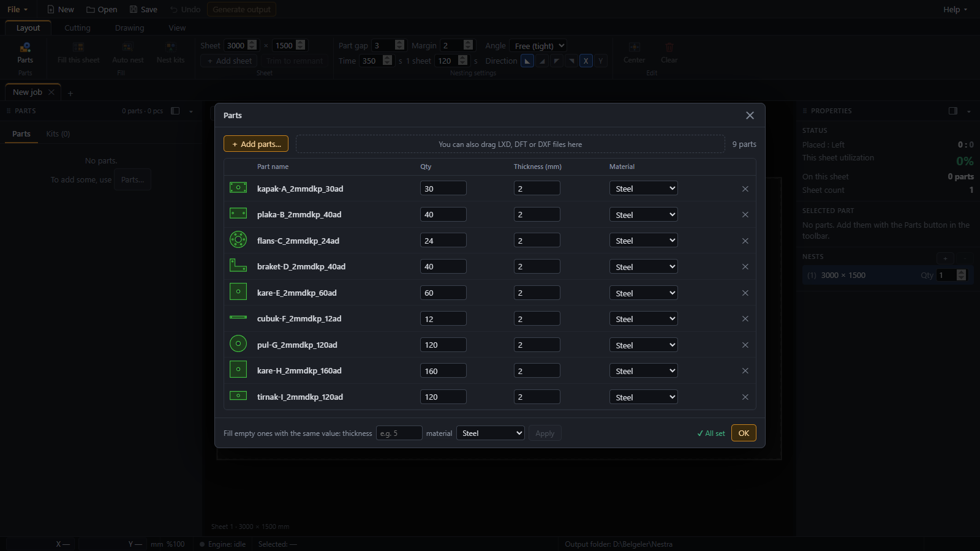Close the New job tab

click(51, 92)
